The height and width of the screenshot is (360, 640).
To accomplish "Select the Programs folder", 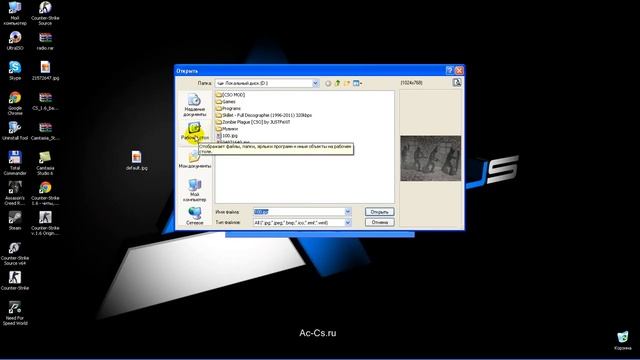I will 228,109.
